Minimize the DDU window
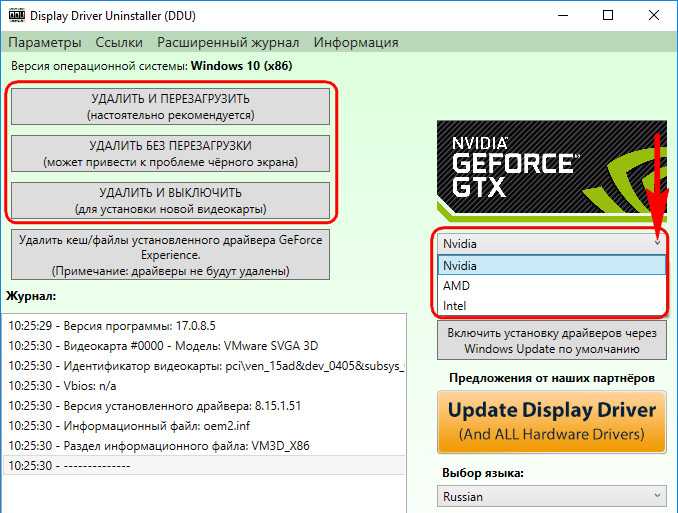Screen dimensions: 678x513 point(563,15)
